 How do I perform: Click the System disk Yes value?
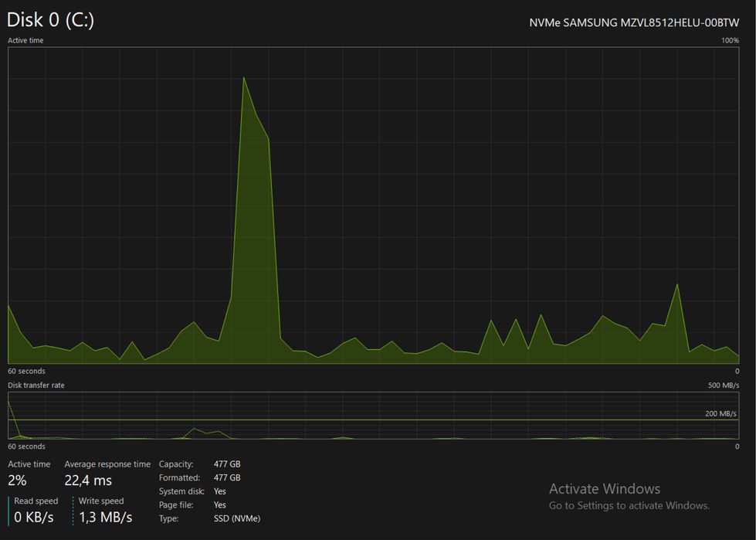(x=220, y=491)
